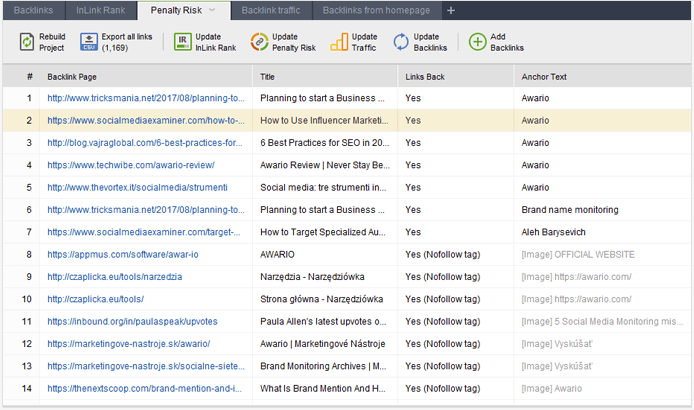Open the Penalty Risk tab dropdown arrow
This screenshot has width=694, height=410.
point(212,10)
